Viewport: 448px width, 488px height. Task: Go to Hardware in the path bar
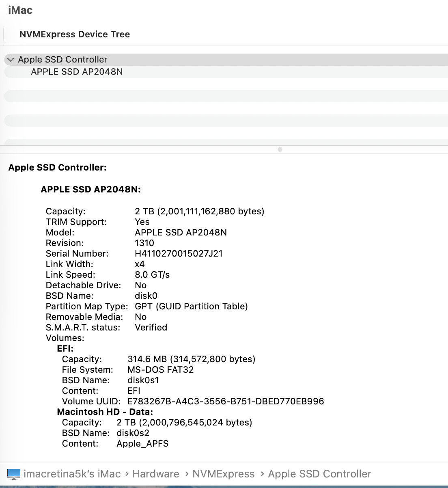[x=156, y=474]
